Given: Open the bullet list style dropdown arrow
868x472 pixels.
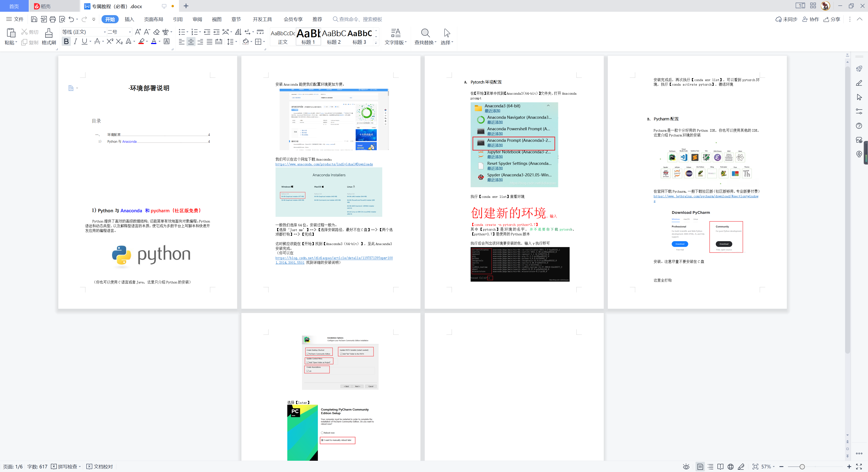Looking at the screenshot, I should pos(187,32).
